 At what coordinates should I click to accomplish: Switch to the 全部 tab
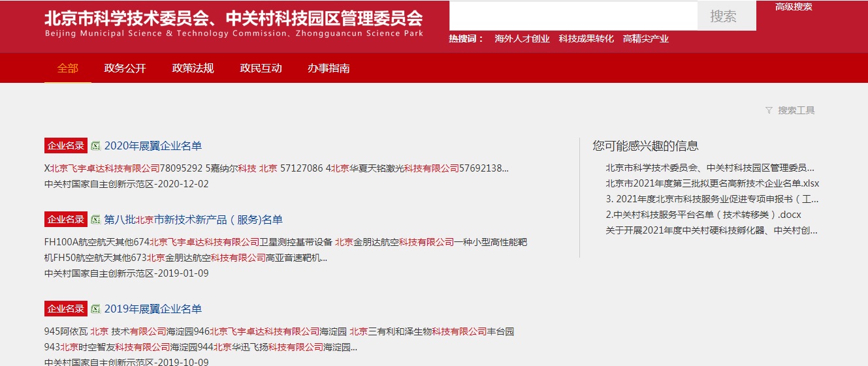(68, 69)
